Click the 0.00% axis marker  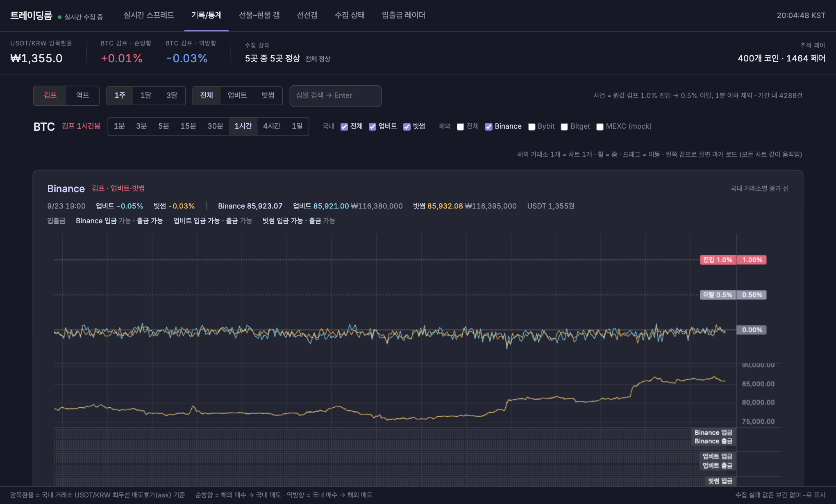point(752,330)
